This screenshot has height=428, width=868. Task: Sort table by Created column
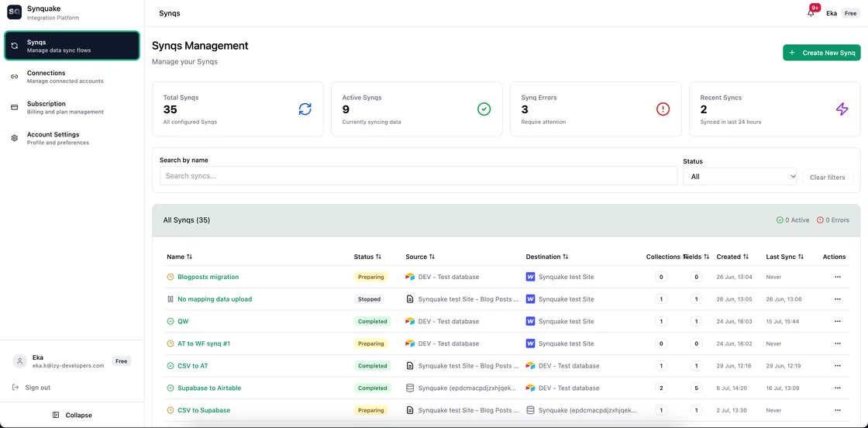coord(732,257)
